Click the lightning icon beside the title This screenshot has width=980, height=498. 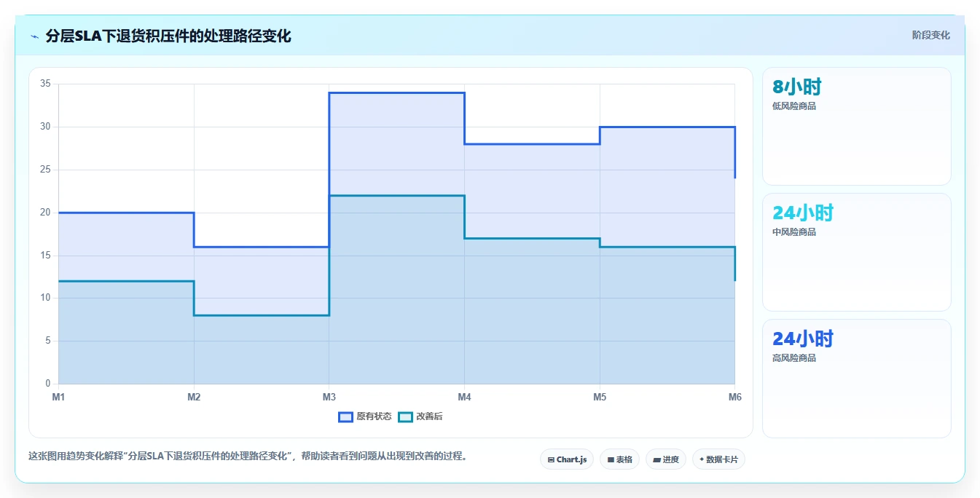pos(34,36)
